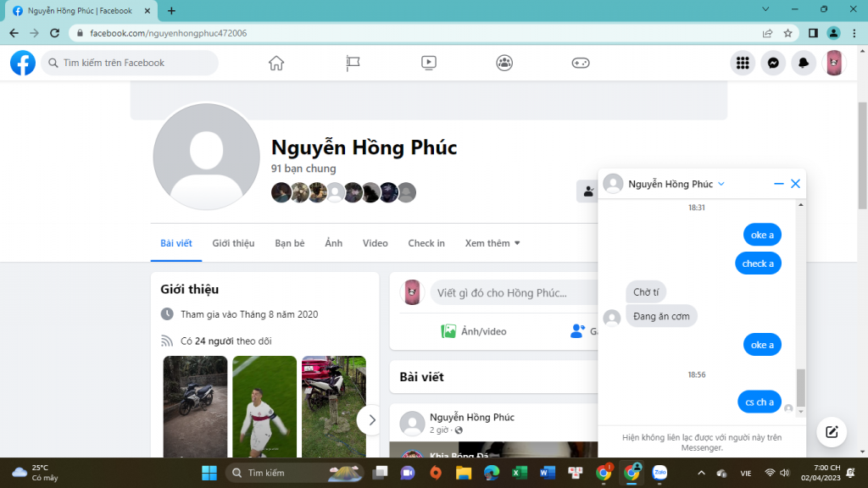Click the chat conversation scrollbar thumb
This screenshot has height=488, width=868.
tap(801, 387)
